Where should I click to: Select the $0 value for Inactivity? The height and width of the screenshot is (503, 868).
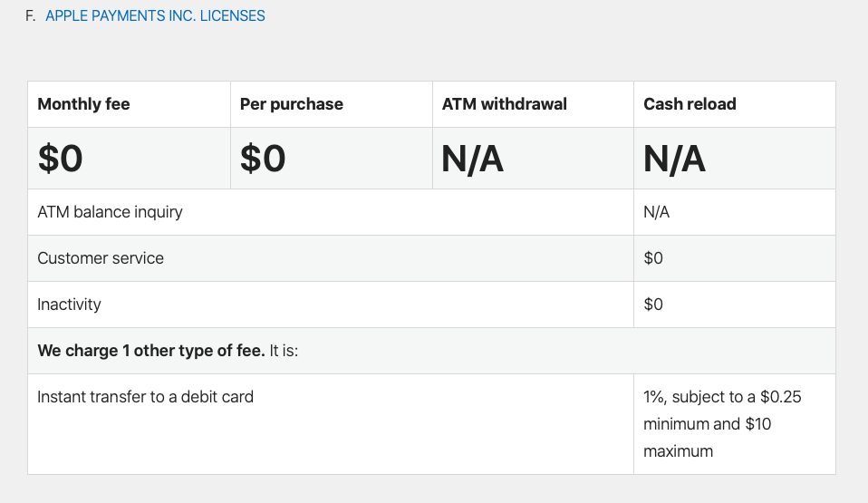click(653, 305)
